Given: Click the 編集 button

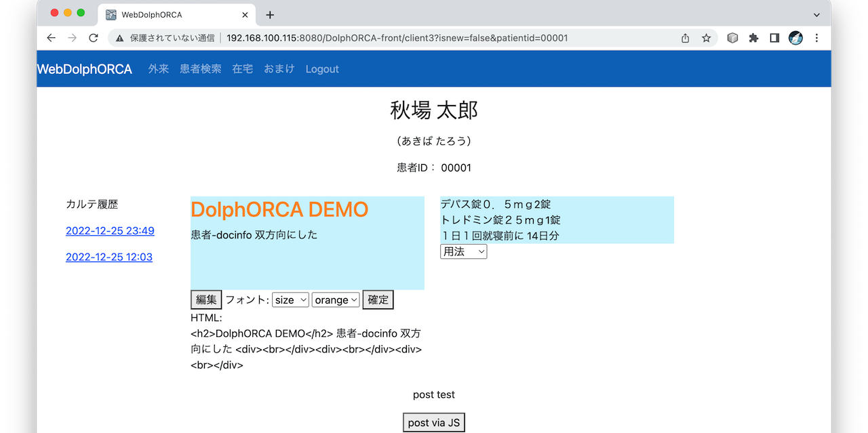Looking at the screenshot, I should coord(205,300).
